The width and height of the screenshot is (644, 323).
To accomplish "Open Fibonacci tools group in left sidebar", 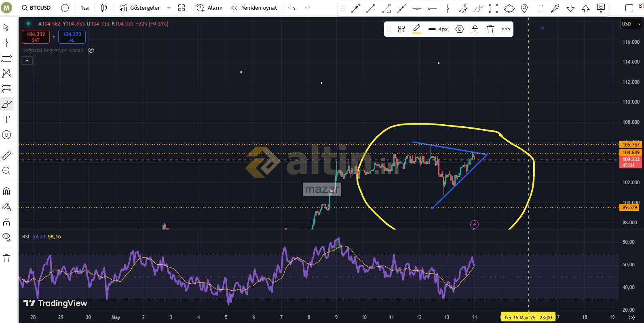I will tap(6, 58).
